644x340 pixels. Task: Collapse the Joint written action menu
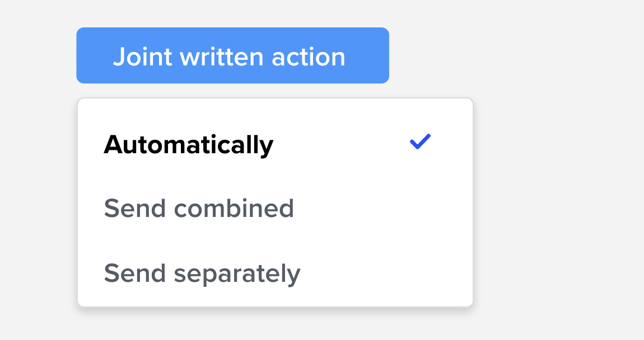click(x=232, y=56)
